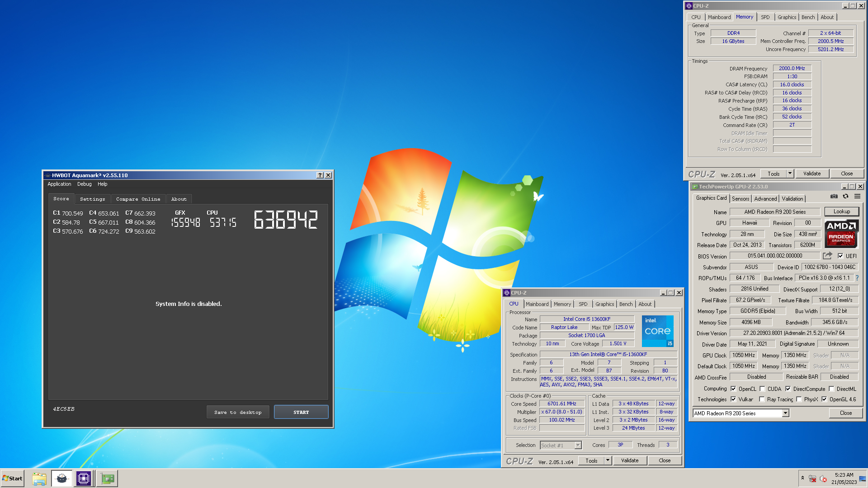Image resolution: width=868 pixels, height=488 pixels.
Task: Click the network tray icon
Action: coord(812,479)
